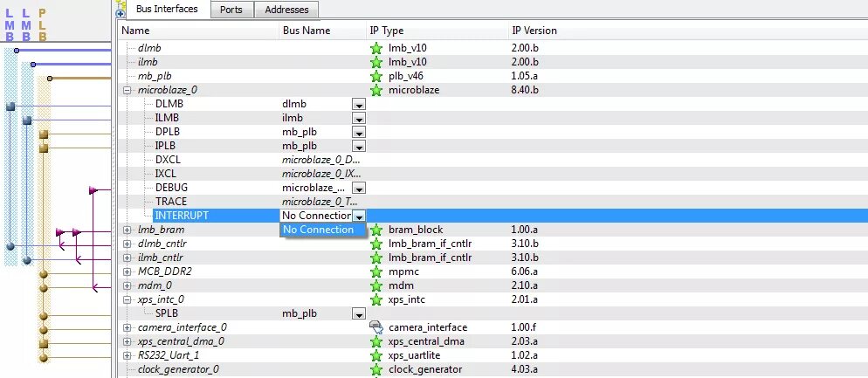Toggle the ILMB connection square on the second LMB bus
The image size is (868, 378).
pyautogui.click(x=26, y=120)
